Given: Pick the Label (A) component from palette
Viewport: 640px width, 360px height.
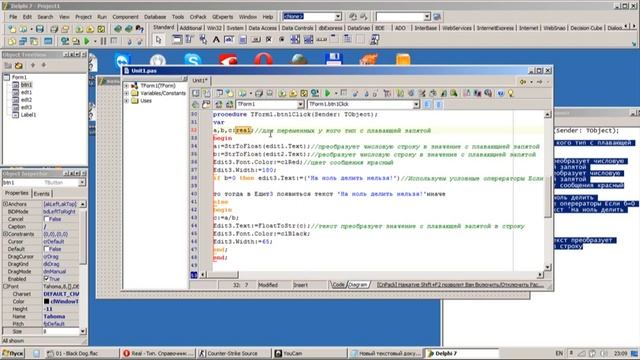Looking at the screenshot, I should tap(216, 40).
